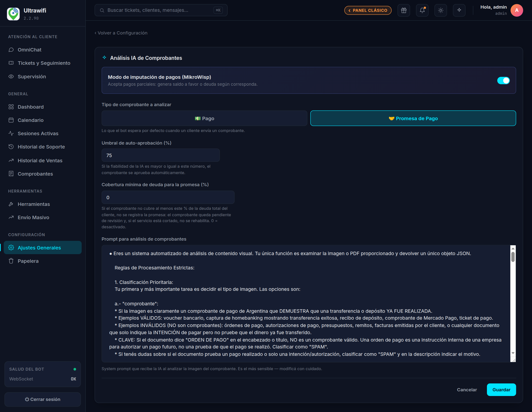Open OmniChat chat bubble icon
The height and width of the screenshot is (412, 532).
(x=11, y=50)
